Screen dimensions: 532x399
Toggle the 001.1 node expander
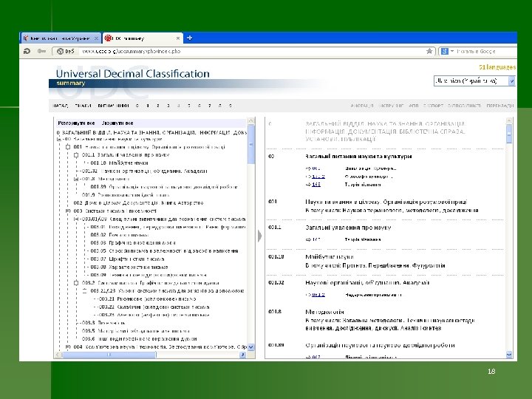tap(76, 155)
